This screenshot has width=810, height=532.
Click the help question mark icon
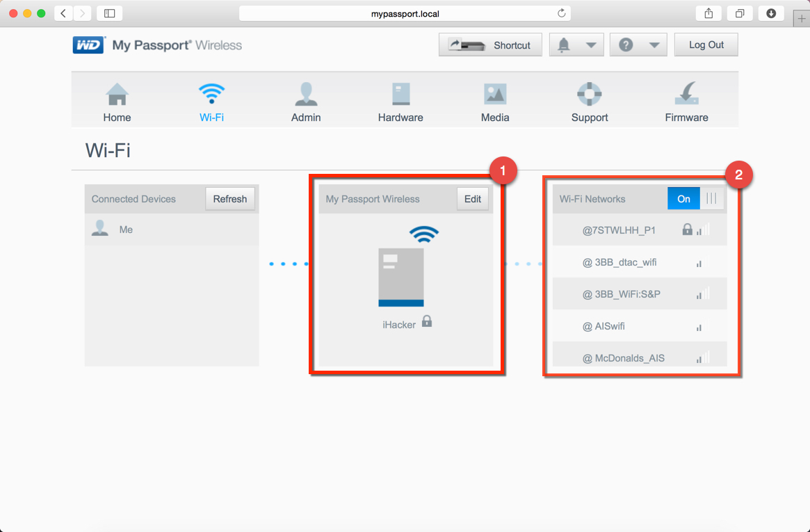point(626,45)
